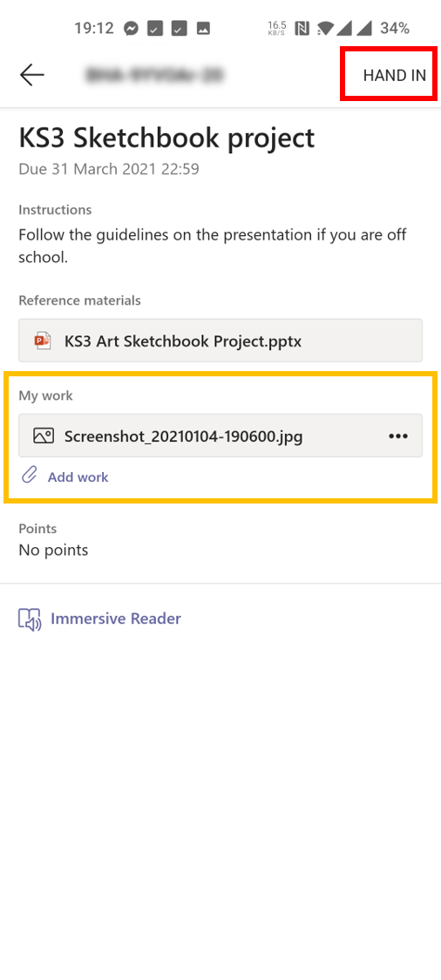Tap the Wi-Fi signal icon
This screenshot has width=441, height=980.
coord(326,28)
